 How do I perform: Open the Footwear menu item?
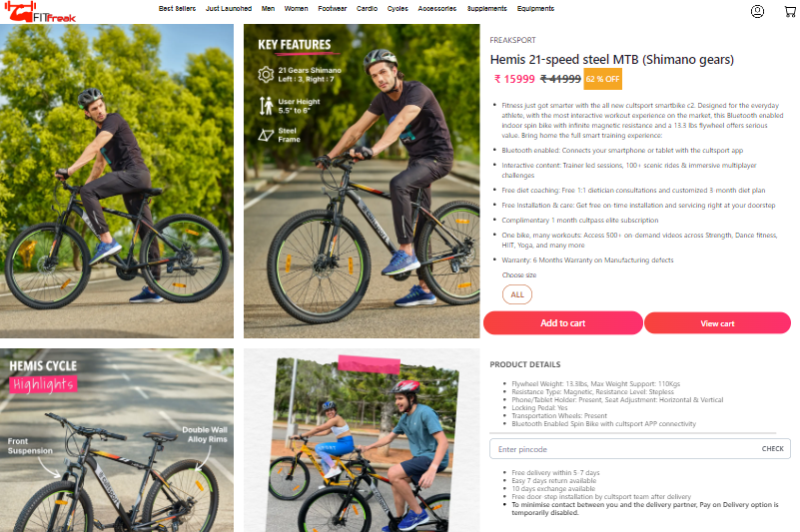pyautogui.click(x=333, y=9)
